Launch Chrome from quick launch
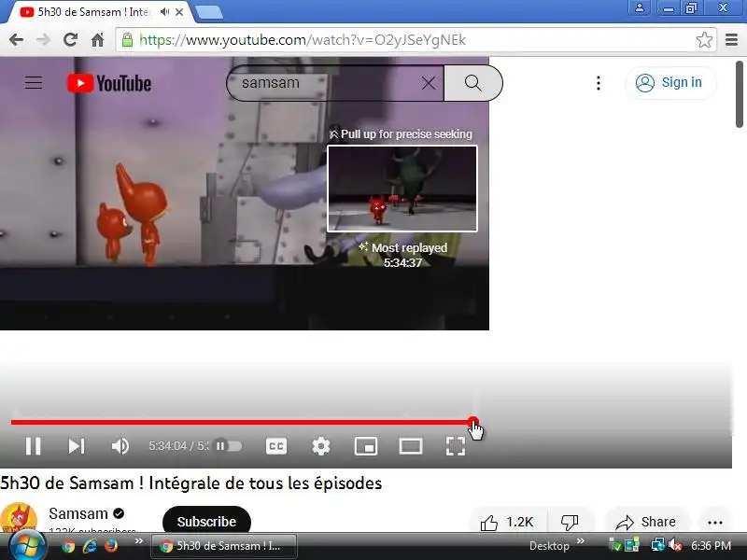Image resolution: width=747 pixels, height=560 pixels. tap(68, 546)
